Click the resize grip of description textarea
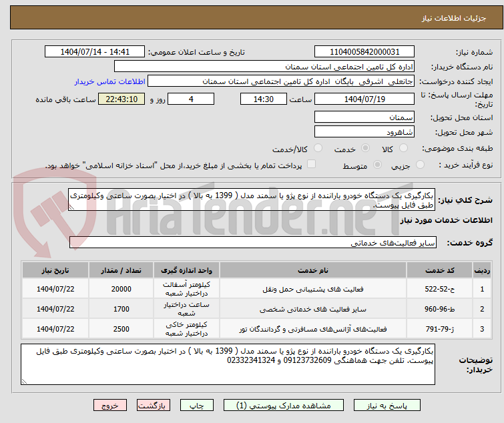Screen dimensions: 504x423 click(71, 207)
